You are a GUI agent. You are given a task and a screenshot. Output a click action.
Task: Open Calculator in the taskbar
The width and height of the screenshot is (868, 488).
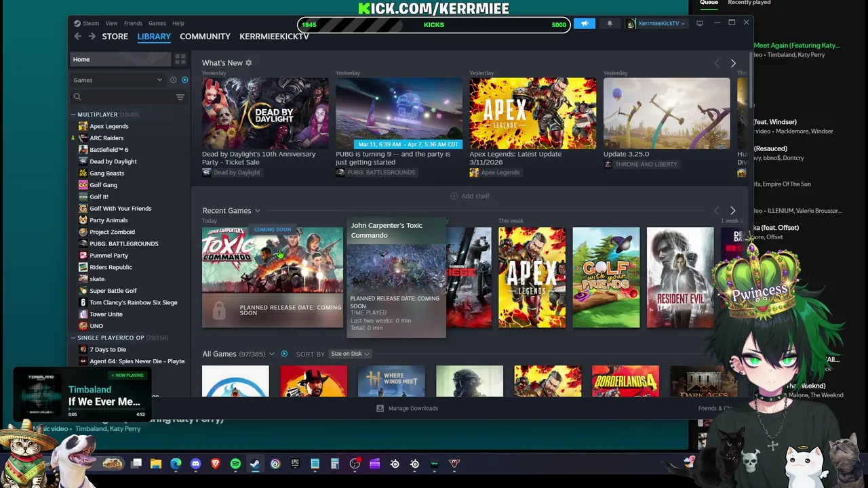(x=334, y=464)
